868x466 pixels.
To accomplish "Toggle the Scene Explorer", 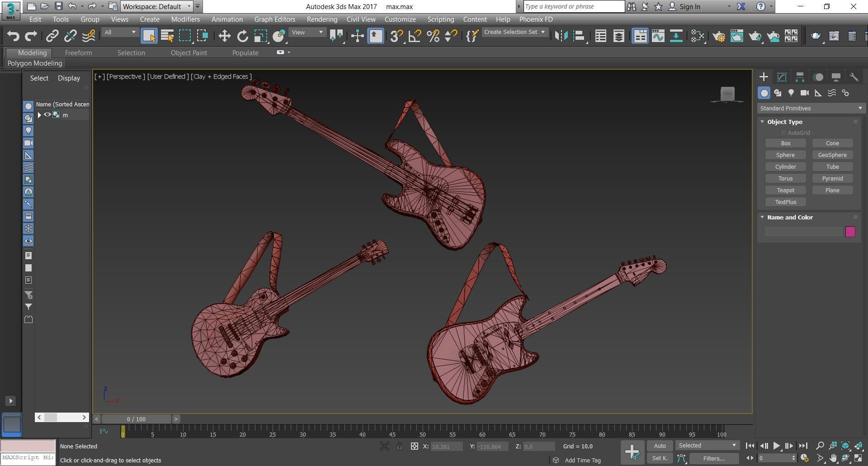I will click(x=601, y=36).
